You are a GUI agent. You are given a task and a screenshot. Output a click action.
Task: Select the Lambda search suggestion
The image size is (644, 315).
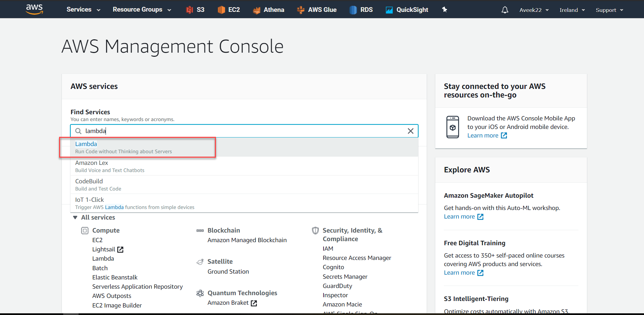click(x=86, y=144)
